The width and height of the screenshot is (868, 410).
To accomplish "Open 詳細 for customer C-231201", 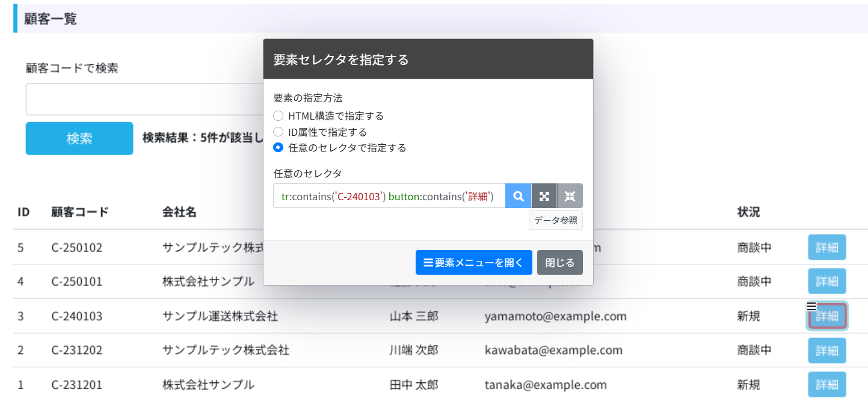I will (x=827, y=385).
